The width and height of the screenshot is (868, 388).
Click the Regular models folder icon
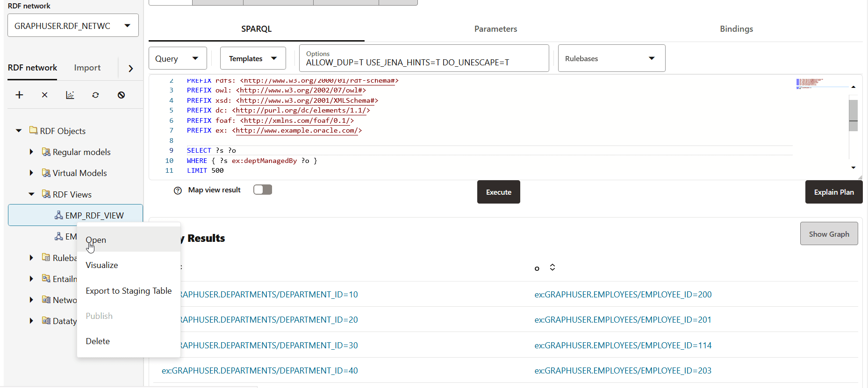[x=46, y=152]
